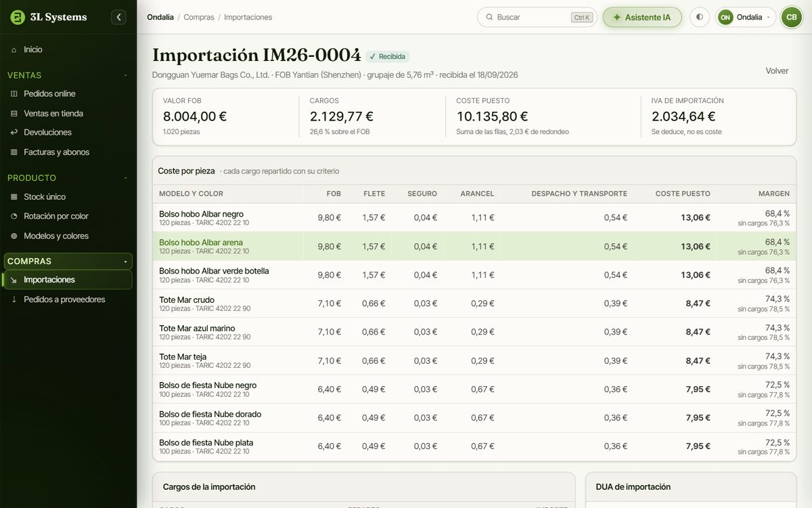Viewport: 812px width, 508px height.
Task: Go to Inicio in the sidebar
Action: (68, 49)
